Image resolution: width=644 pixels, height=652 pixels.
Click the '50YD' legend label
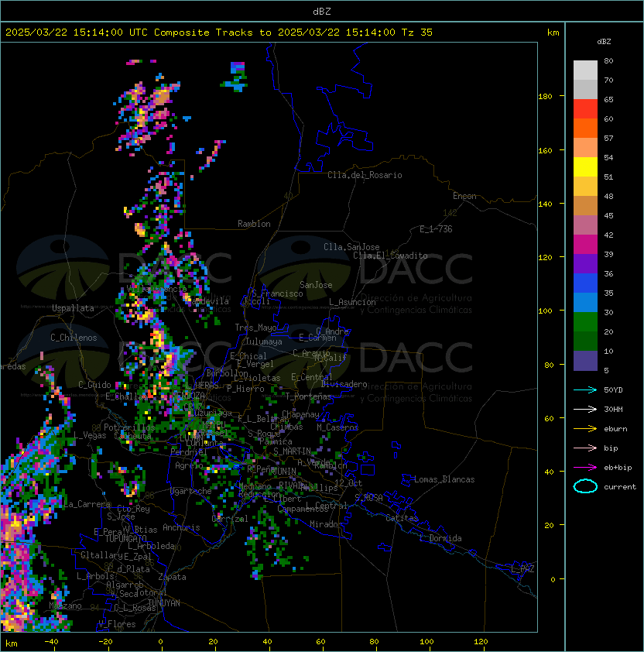click(613, 390)
